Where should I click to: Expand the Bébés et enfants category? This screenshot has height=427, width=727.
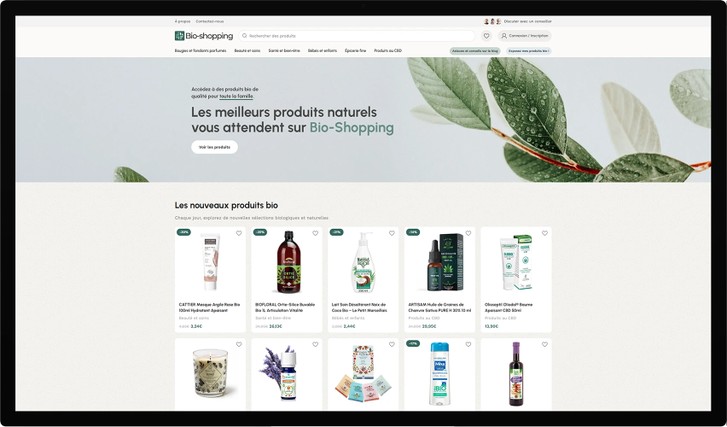tap(322, 51)
